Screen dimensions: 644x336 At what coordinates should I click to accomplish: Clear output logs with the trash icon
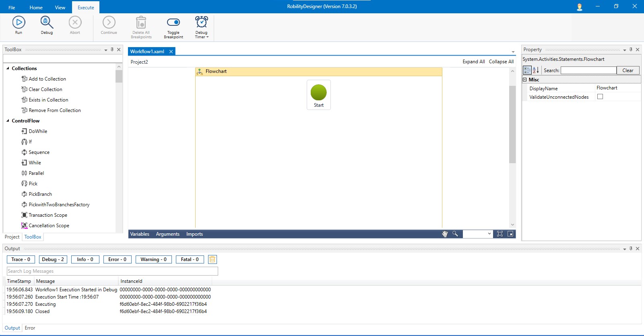point(212,259)
